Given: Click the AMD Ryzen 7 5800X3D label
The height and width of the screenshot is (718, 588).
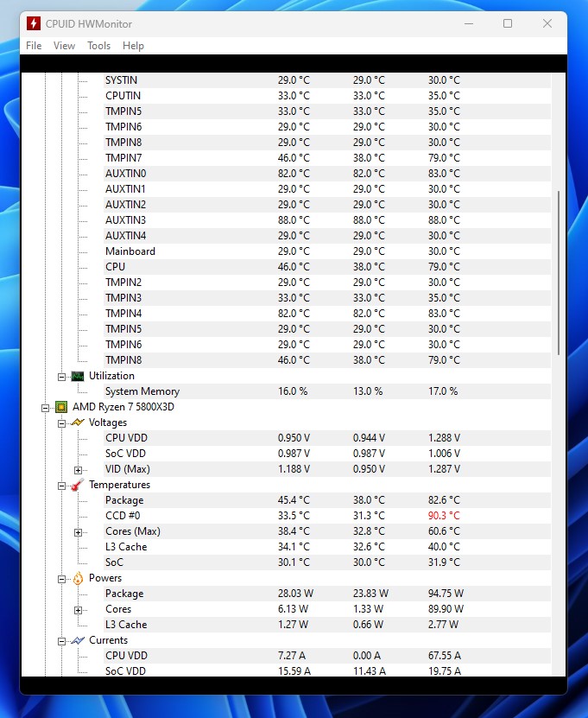Looking at the screenshot, I should (x=123, y=407).
